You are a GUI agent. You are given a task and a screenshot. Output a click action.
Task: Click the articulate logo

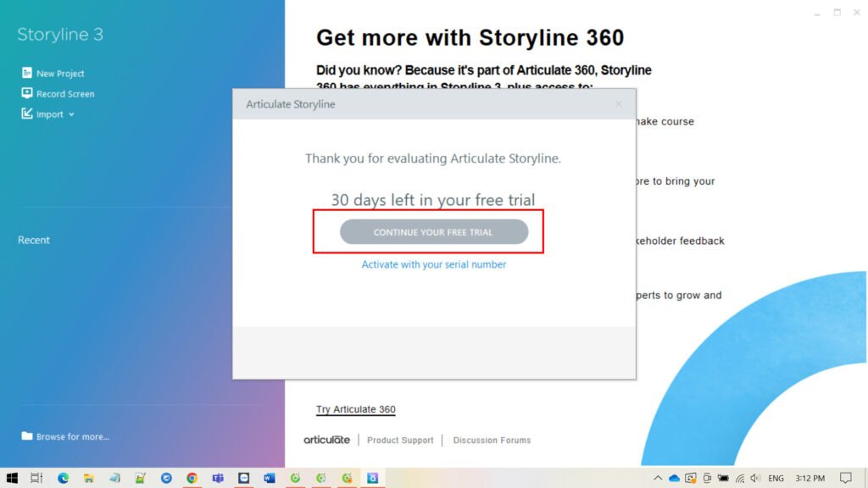(x=326, y=440)
